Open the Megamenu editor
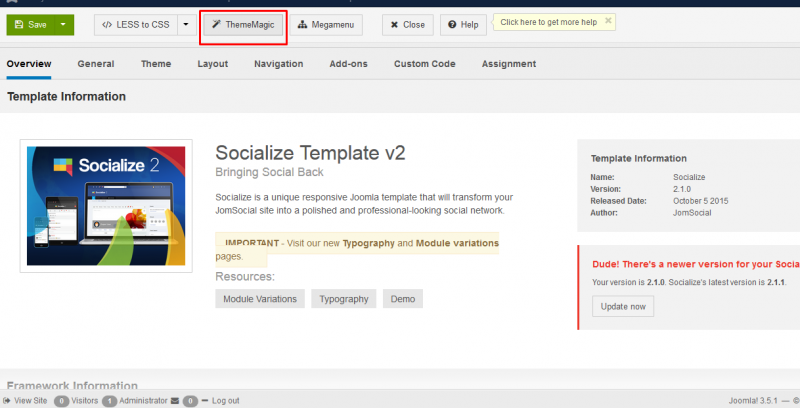The image size is (800, 408). 326,24
